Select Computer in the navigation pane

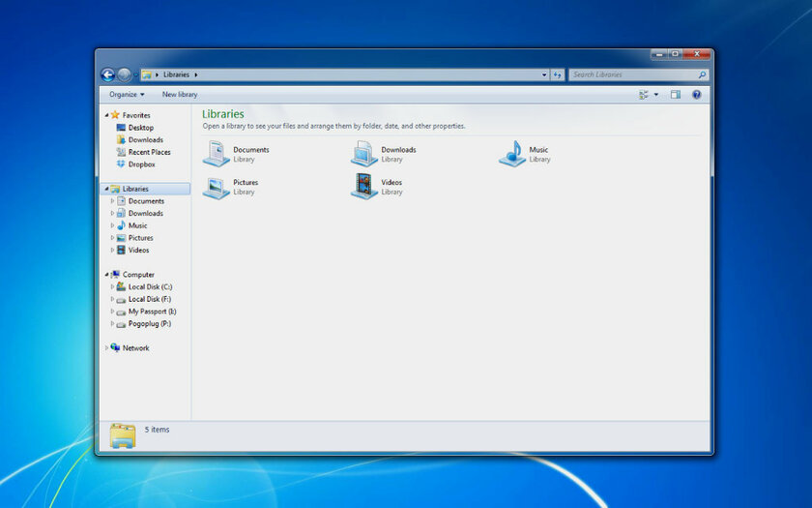pyautogui.click(x=138, y=275)
